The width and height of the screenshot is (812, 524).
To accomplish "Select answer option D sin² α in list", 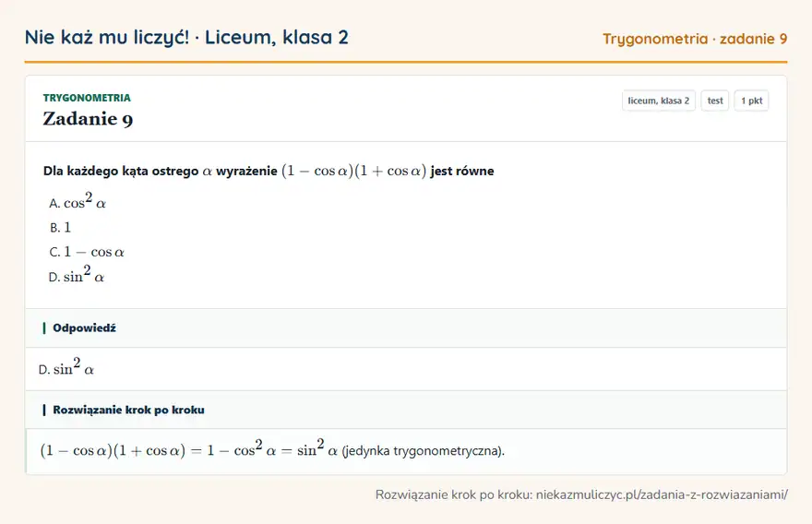I will 77,275.
